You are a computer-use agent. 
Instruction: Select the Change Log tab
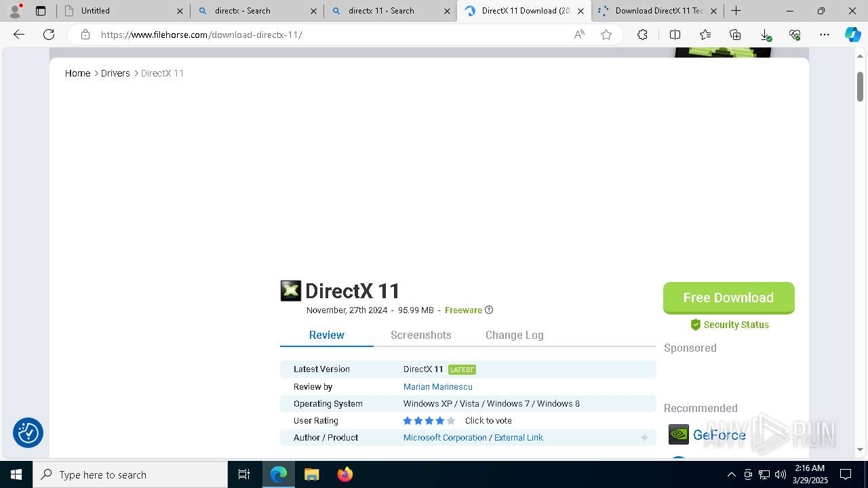pyautogui.click(x=515, y=335)
